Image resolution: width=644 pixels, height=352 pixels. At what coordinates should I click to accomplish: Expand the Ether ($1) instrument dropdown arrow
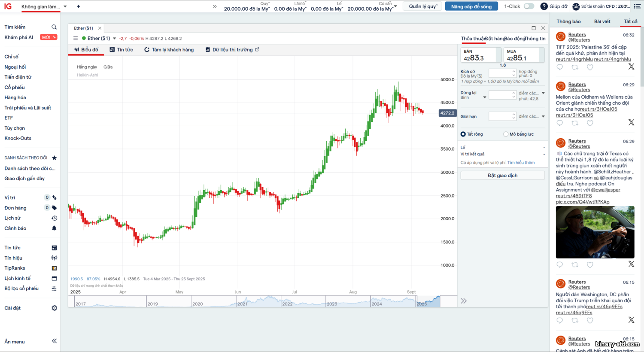pyautogui.click(x=115, y=39)
